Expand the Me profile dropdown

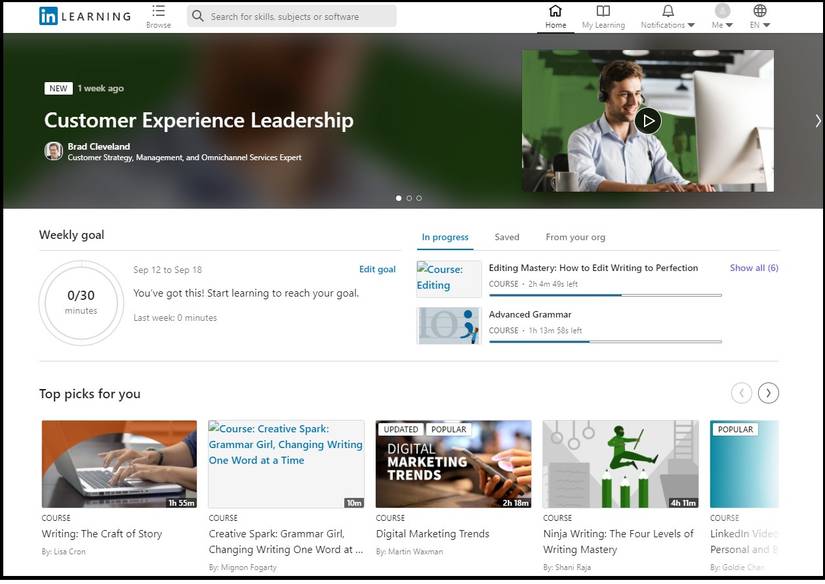point(722,17)
